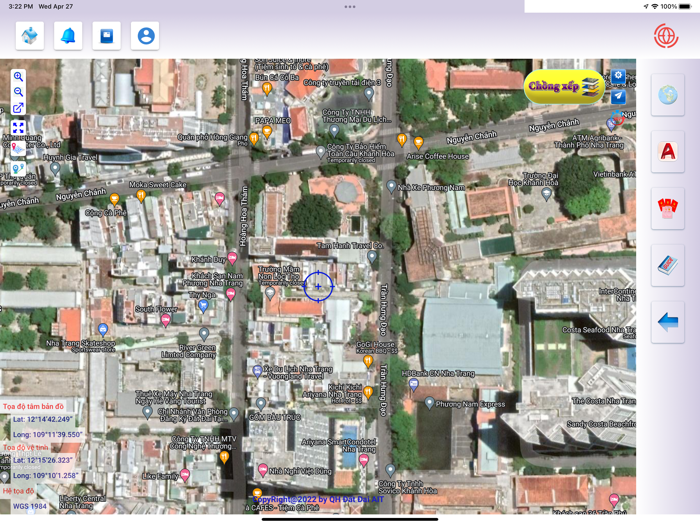Select Nhà Nghỉ Việt Dũng hotel pin
Image resolution: width=700 pixels, height=525 pixels.
pyautogui.click(x=262, y=470)
